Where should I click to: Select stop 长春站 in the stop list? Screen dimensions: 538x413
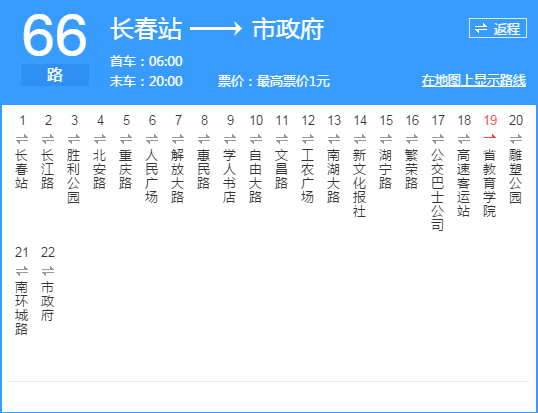tap(22, 169)
